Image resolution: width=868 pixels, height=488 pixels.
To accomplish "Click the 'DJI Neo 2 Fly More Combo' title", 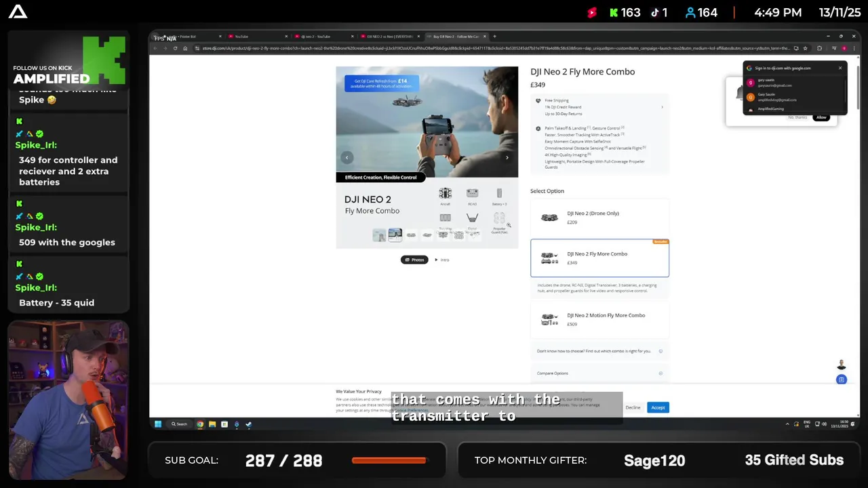I will [x=583, y=72].
